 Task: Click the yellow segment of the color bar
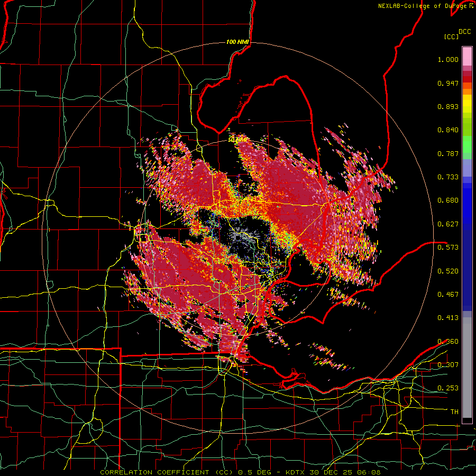click(467, 104)
